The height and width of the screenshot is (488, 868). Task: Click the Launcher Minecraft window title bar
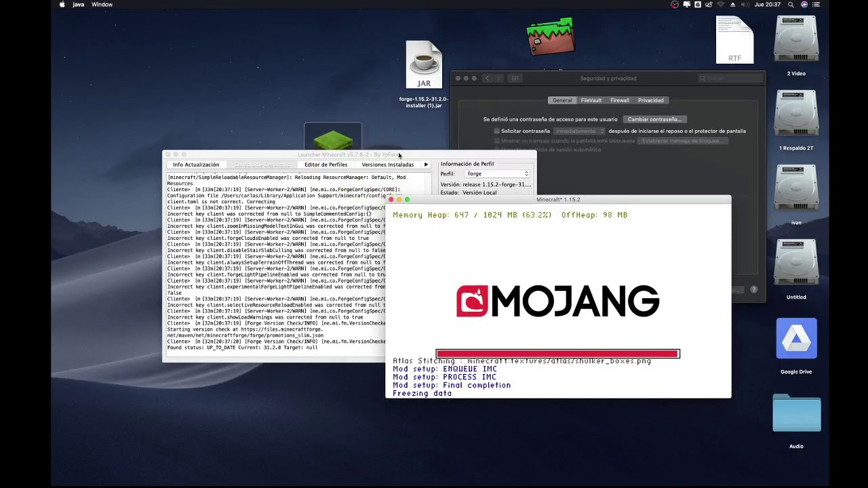pyautogui.click(x=349, y=155)
